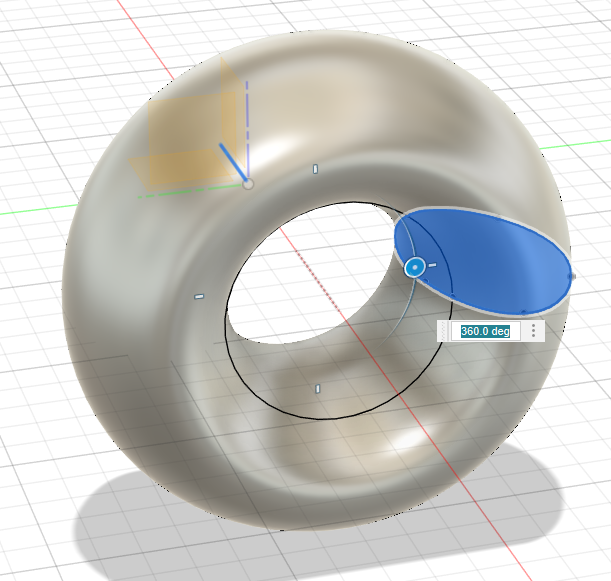Click the left tick marker on torus
The height and width of the screenshot is (581, 611).
[x=198, y=296]
